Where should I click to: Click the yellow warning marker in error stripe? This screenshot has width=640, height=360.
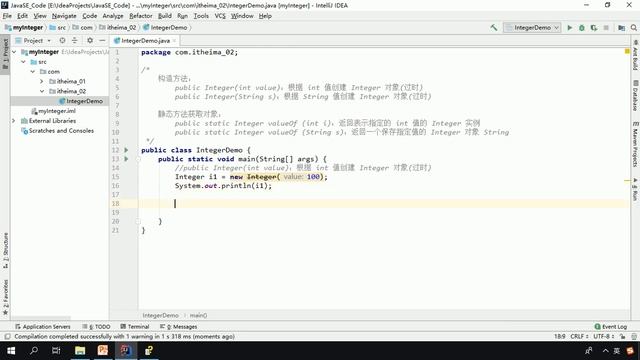click(x=627, y=180)
